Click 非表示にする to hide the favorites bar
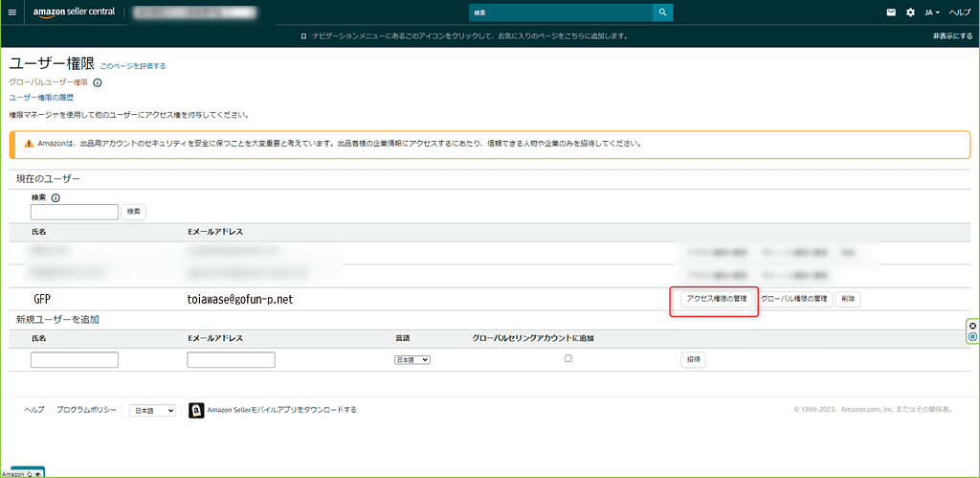980x478 pixels. [x=952, y=35]
